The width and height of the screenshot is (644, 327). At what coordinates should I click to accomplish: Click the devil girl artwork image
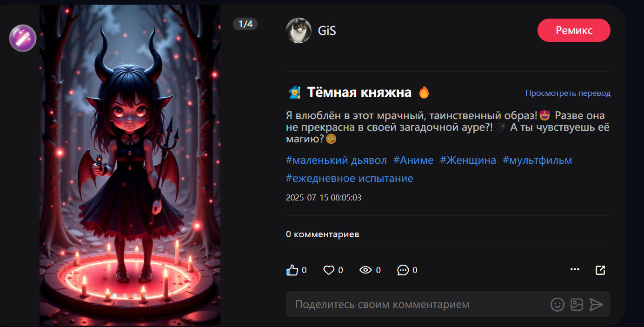(x=130, y=165)
